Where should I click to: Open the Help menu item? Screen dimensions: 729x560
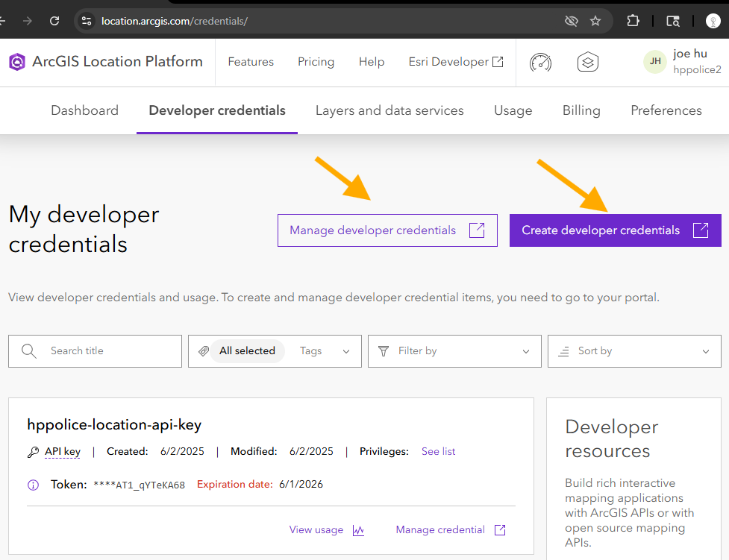(x=372, y=62)
